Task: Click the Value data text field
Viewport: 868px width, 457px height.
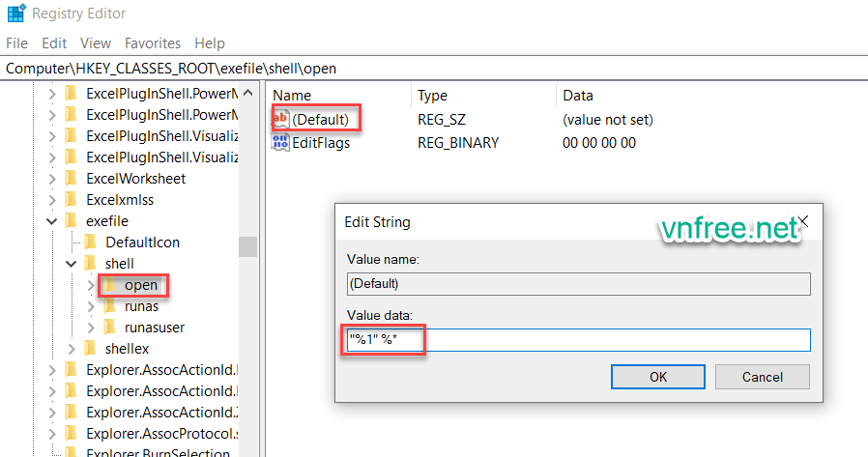Action: coord(578,340)
